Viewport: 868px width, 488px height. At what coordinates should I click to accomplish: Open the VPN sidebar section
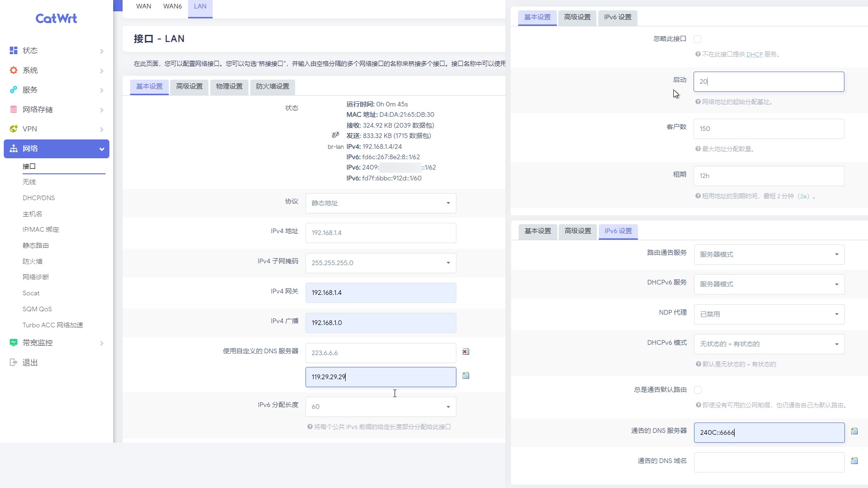(x=57, y=129)
